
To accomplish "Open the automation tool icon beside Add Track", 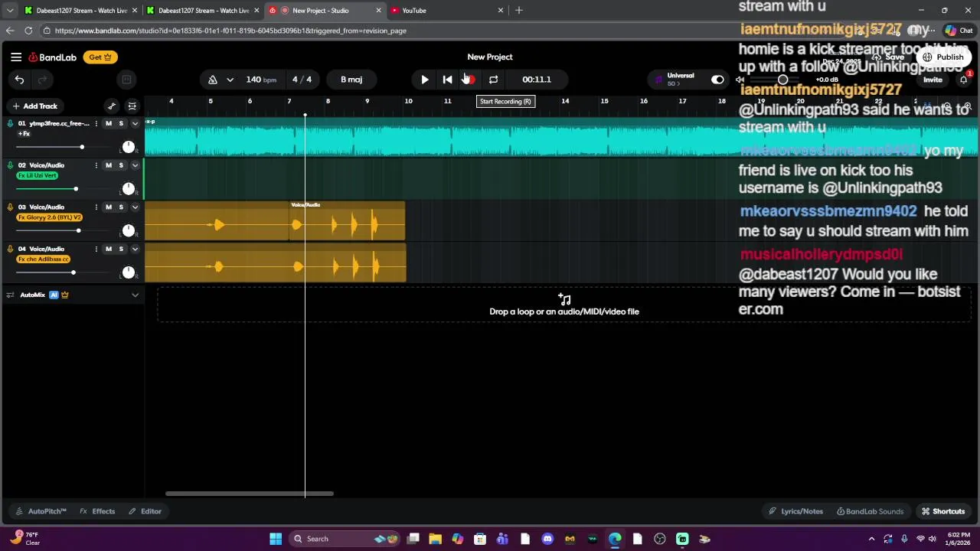I will coord(112,106).
